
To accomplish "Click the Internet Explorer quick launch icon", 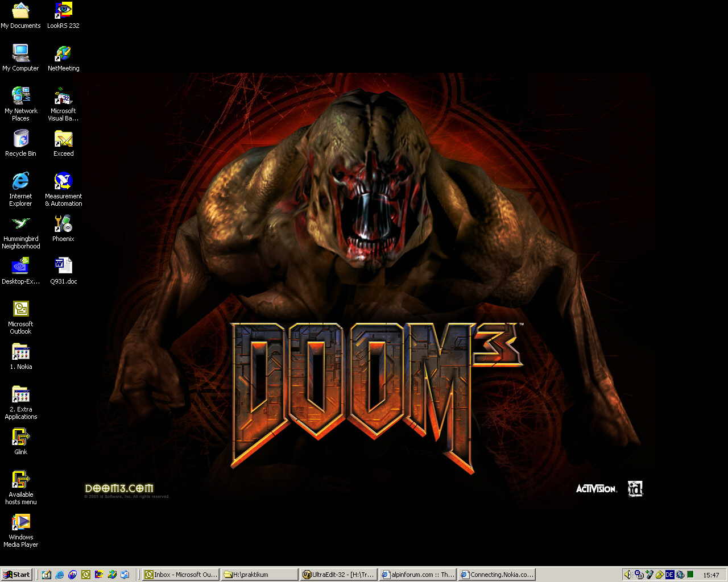I will [x=60, y=575].
